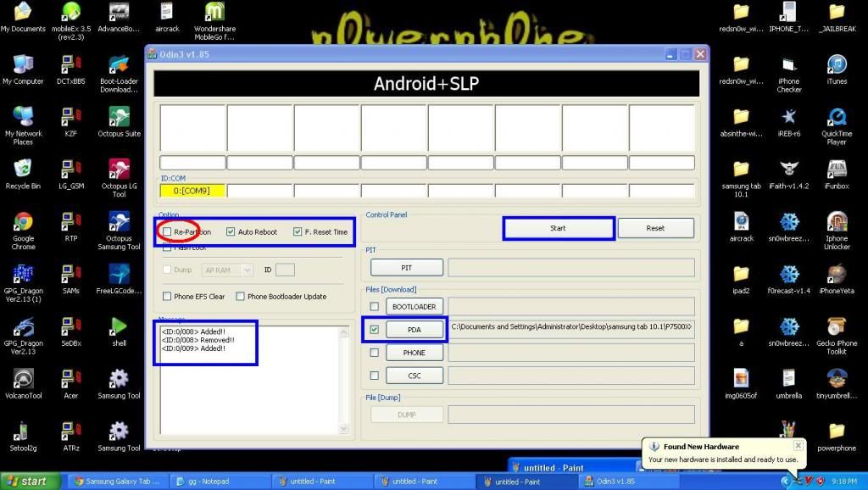The height and width of the screenshot is (490, 868).
Task: Open the iFaith-v1.4.2 desktop icon
Action: pos(789,175)
